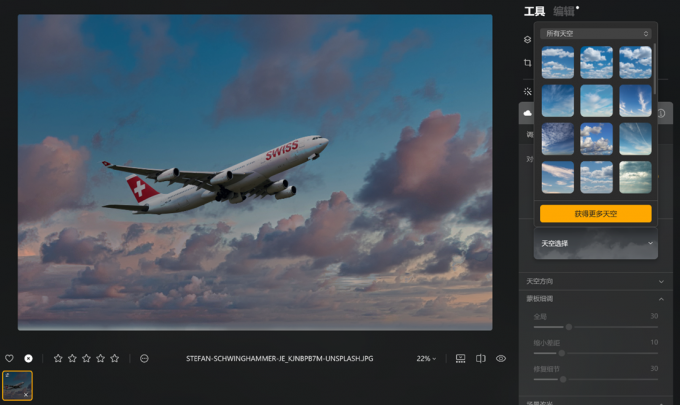
Task: Choose the pale blue soft cloud sky thumbnail
Action: 596,101
